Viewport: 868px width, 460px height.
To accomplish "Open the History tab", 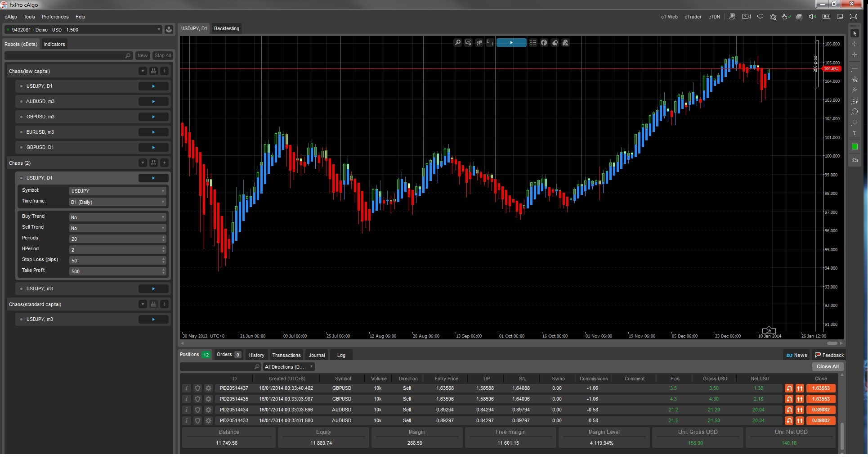I will pyautogui.click(x=257, y=355).
